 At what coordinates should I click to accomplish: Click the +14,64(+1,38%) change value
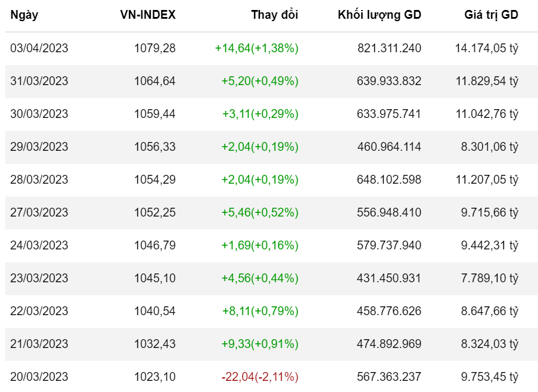coord(256,48)
